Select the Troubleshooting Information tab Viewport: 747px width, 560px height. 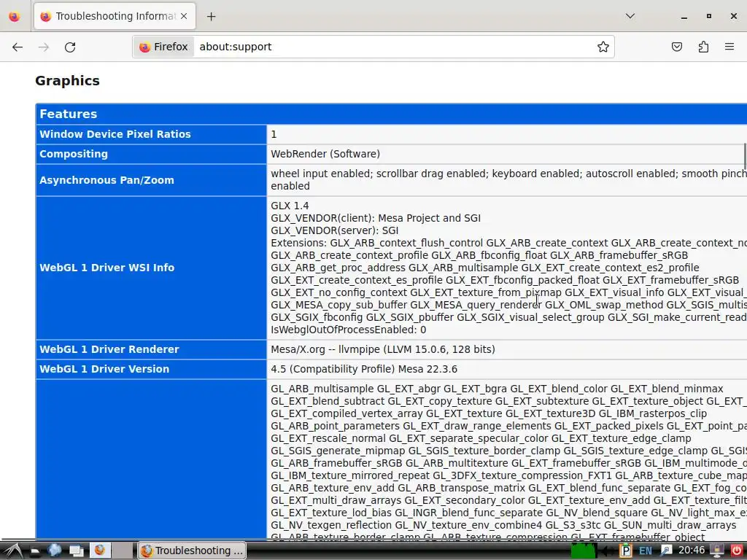click(x=115, y=16)
